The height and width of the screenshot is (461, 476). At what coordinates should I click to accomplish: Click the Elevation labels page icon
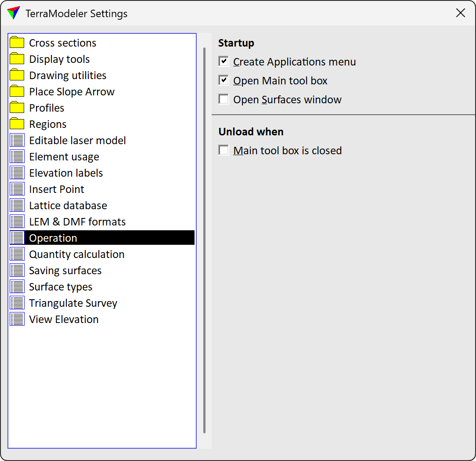(17, 173)
